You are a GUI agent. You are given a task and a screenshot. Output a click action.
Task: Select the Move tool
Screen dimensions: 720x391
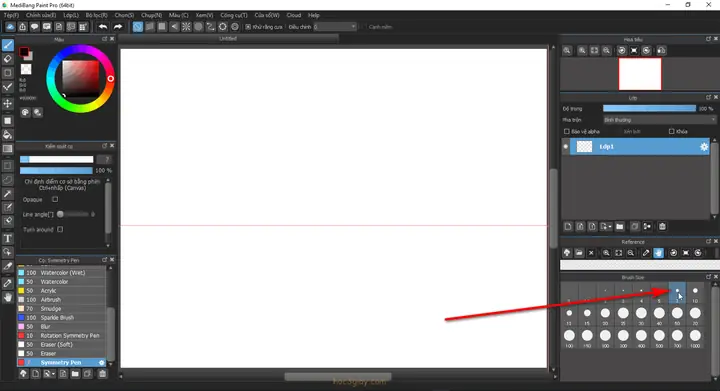(x=8, y=104)
